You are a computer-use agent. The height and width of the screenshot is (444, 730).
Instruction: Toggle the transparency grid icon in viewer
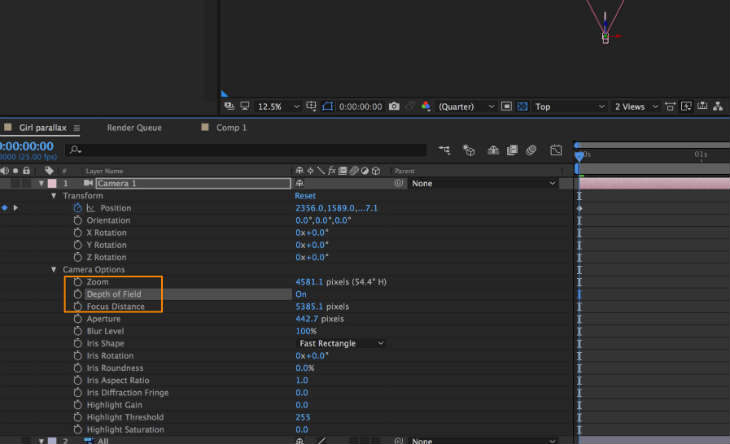pyautogui.click(x=524, y=107)
